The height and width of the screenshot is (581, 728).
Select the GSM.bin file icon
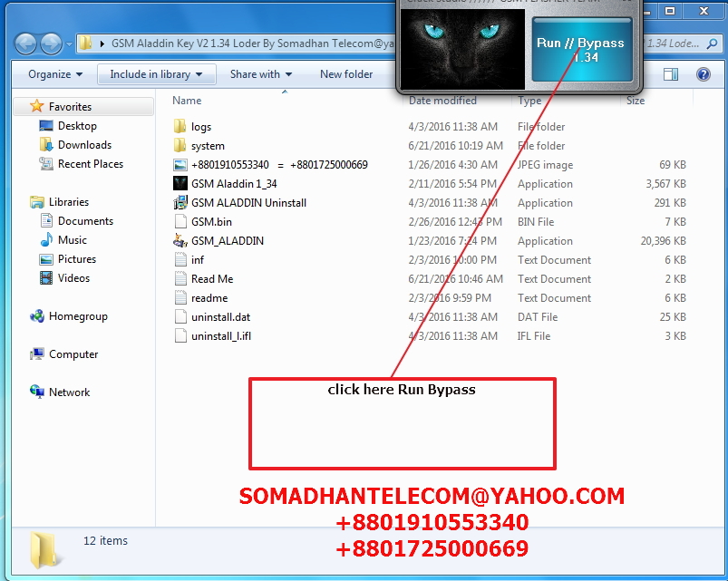click(x=180, y=221)
